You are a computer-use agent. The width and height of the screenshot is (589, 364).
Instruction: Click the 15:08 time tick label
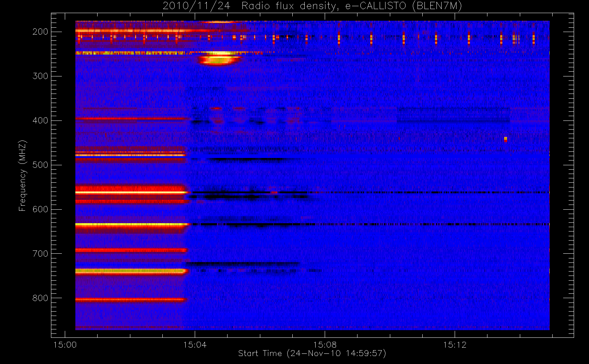coord(325,345)
